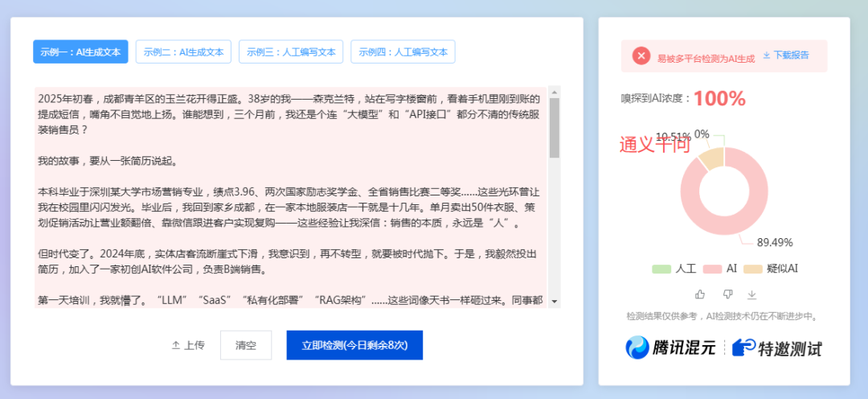Image resolution: width=868 pixels, height=399 pixels.
Task: Click the 100% AI concentration value
Action: point(719,99)
